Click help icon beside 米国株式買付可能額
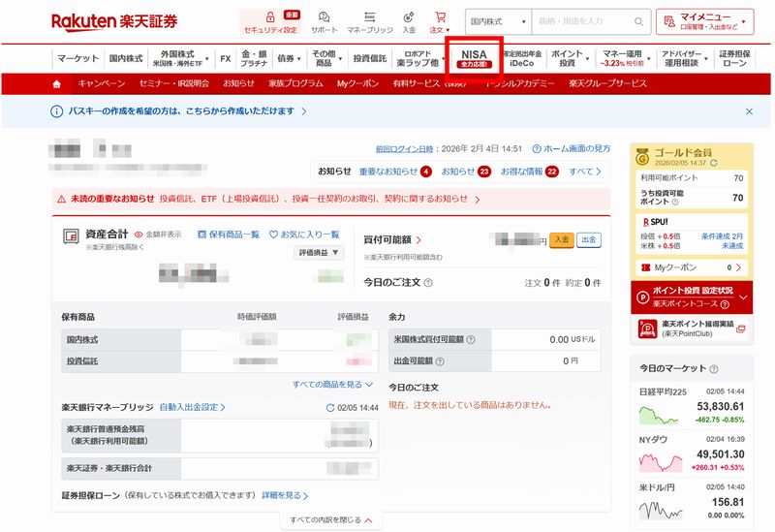775x532 pixels. coord(471,340)
